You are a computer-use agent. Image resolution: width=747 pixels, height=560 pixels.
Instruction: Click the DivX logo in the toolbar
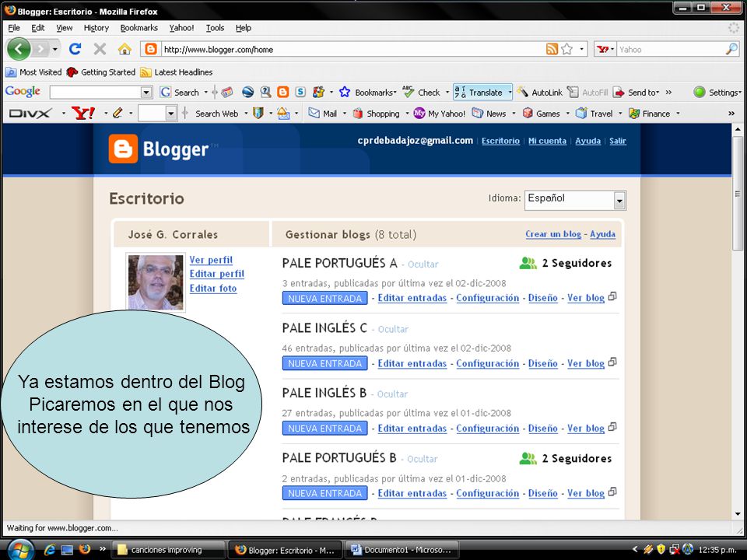point(30,114)
